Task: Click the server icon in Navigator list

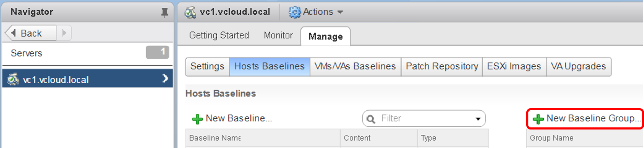Action: (13, 79)
